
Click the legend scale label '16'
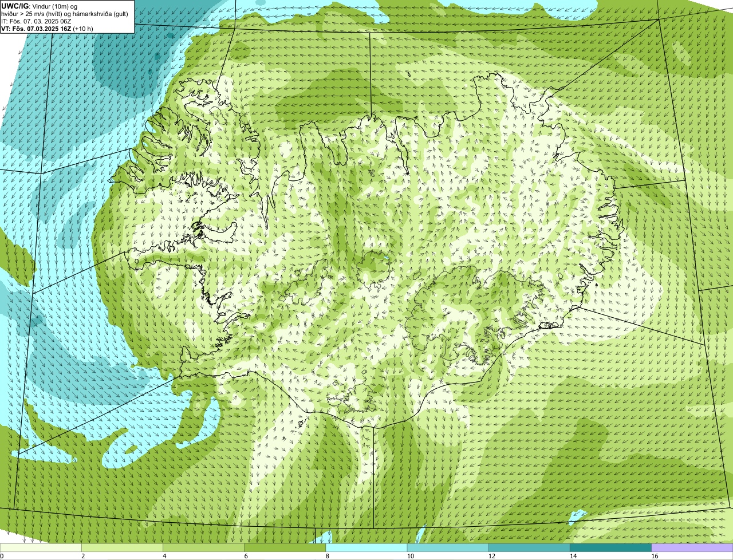tap(655, 556)
